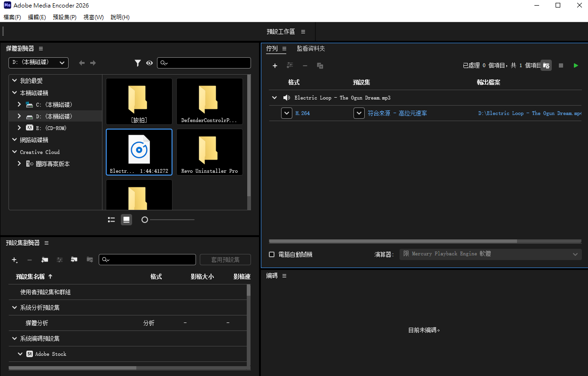Click the back arrow in media browser
Screen dimensions: 588x376
[82, 63]
